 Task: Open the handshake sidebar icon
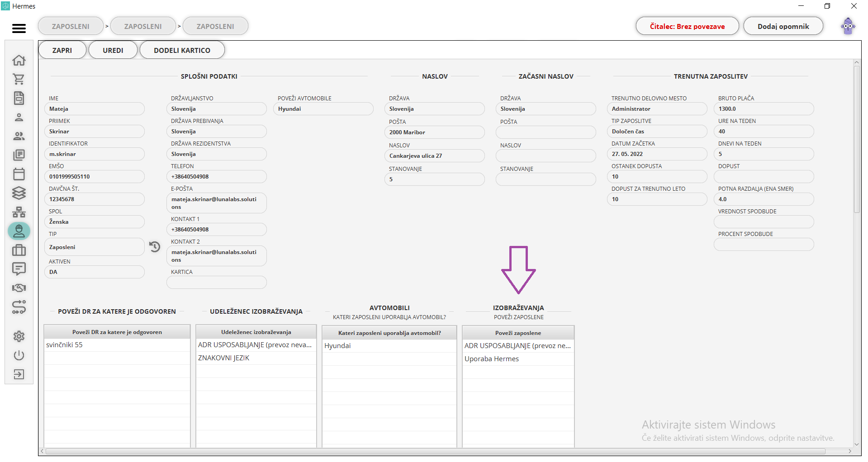pos(19,288)
